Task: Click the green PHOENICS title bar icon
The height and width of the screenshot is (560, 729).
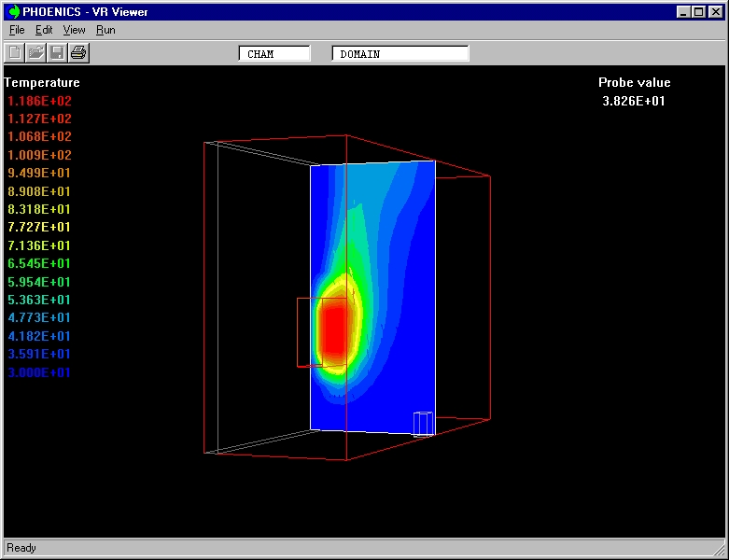Action: [x=14, y=12]
